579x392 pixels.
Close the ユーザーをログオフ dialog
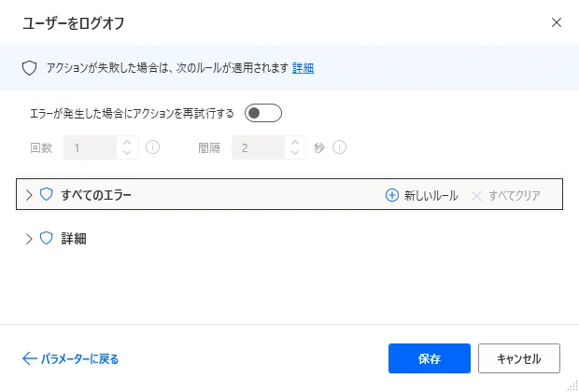click(x=557, y=22)
